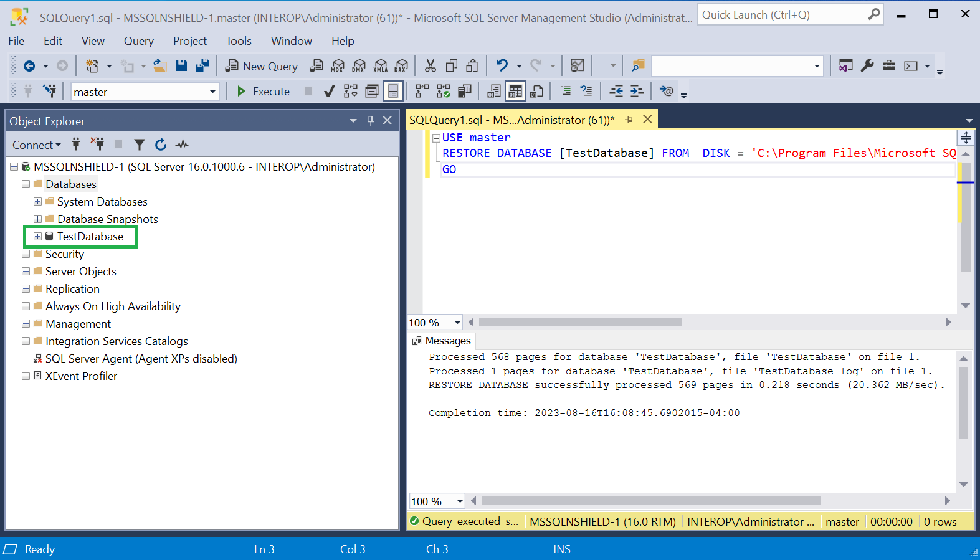The height and width of the screenshot is (560, 980).
Task: Click the Database Engine Query icon
Action: [316, 66]
